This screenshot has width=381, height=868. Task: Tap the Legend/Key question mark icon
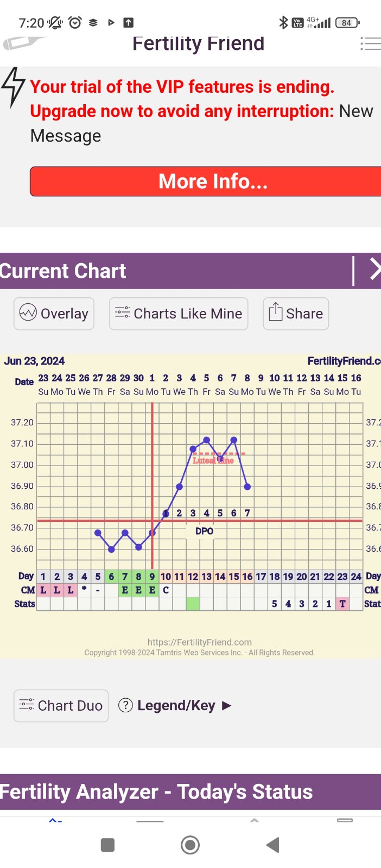point(125,705)
